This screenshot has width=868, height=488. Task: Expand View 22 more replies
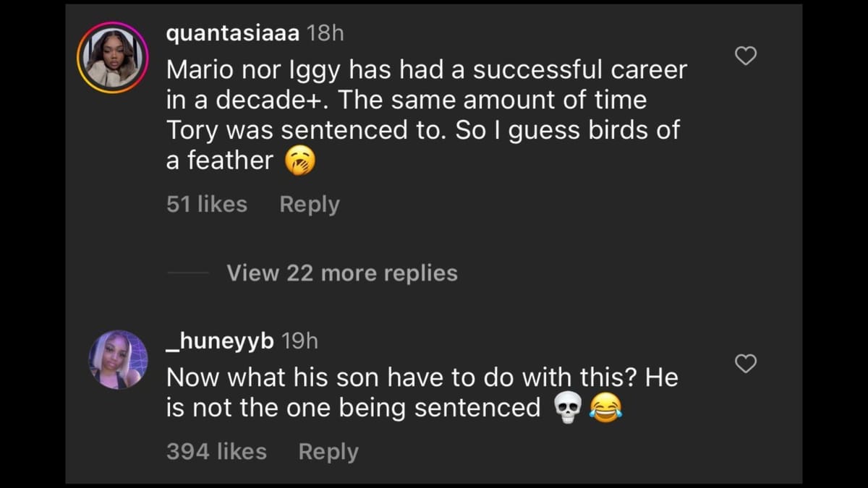tap(341, 273)
